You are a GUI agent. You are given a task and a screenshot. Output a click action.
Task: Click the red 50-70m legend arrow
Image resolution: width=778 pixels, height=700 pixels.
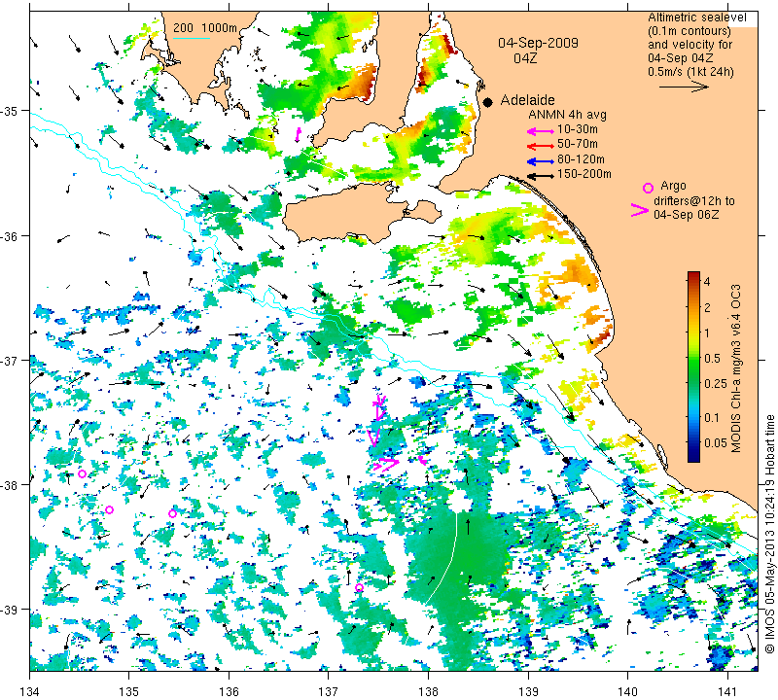pyautogui.click(x=540, y=146)
